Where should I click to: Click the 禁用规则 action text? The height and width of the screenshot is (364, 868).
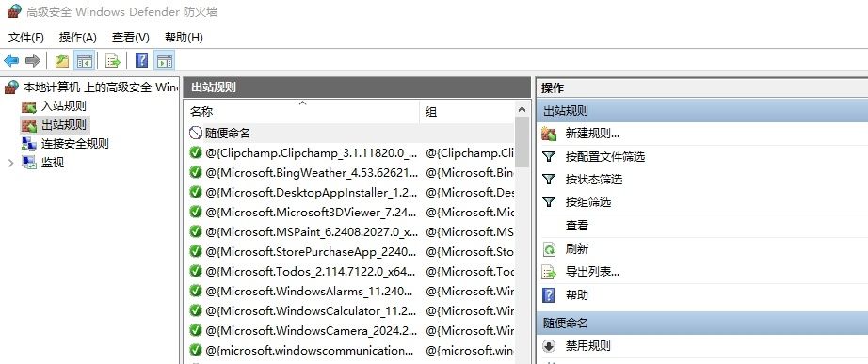click(x=587, y=346)
